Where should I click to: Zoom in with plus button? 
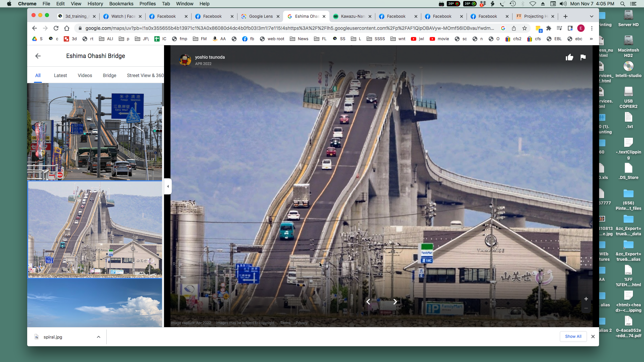(x=586, y=299)
